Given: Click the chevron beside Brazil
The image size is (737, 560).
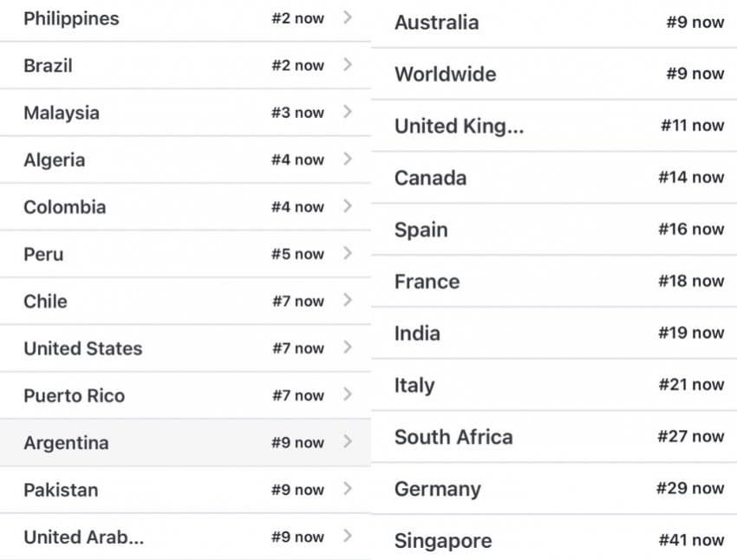Looking at the screenshot, I should 348,65.
